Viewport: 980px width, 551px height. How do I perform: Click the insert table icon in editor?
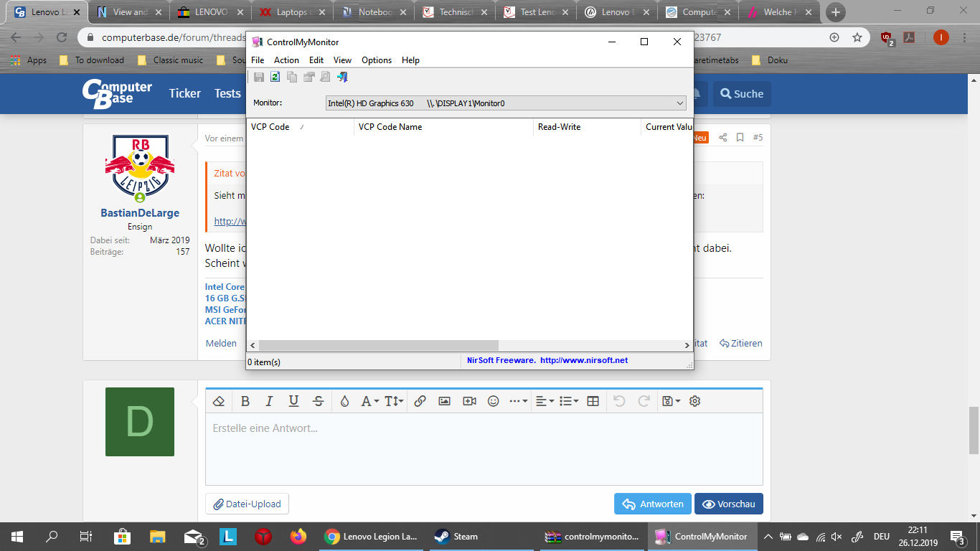coord(593,401)
